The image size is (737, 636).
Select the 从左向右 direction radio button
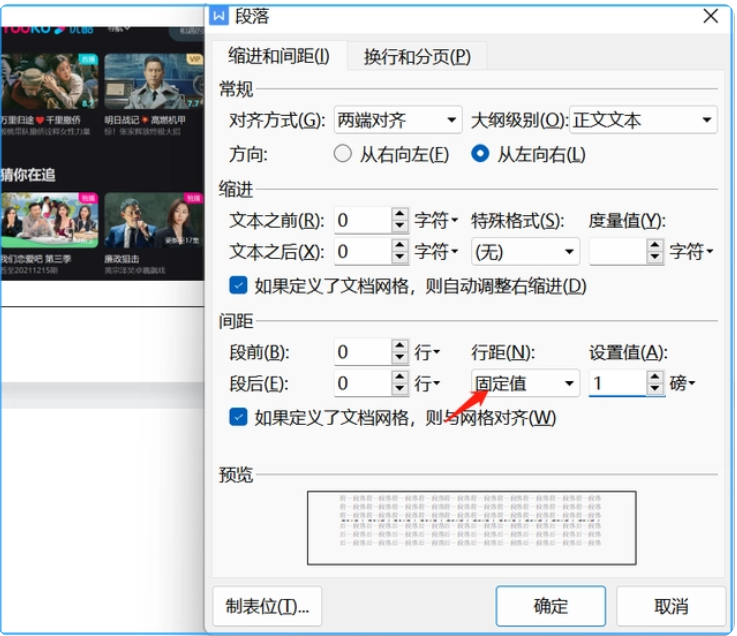pos(480,154)
